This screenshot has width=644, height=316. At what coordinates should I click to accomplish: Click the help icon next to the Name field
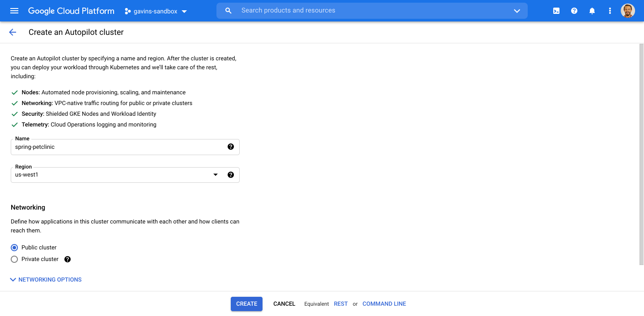(x=231, y=147)
